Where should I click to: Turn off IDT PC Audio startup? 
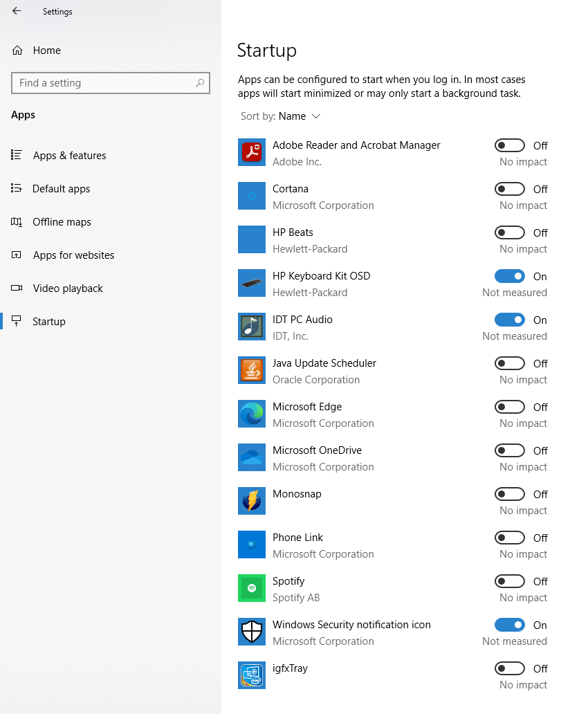510,320
